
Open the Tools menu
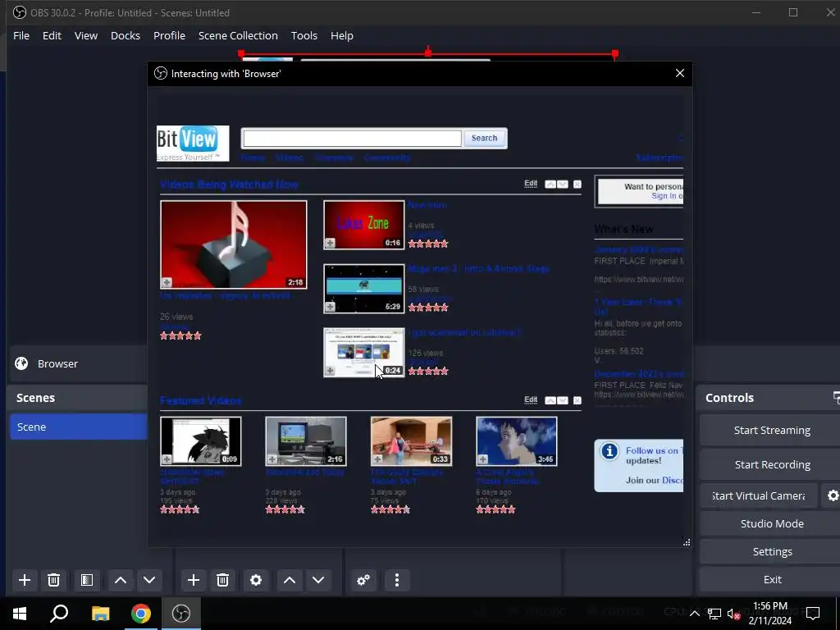tap(304, 35)
